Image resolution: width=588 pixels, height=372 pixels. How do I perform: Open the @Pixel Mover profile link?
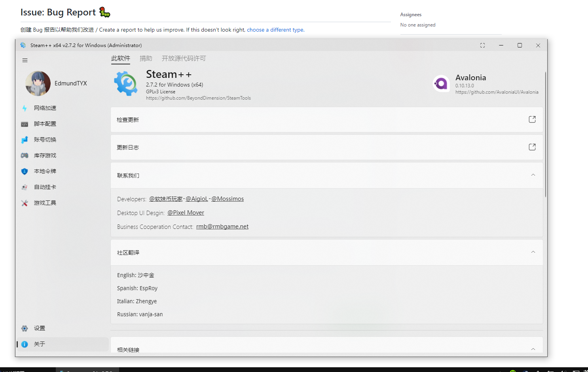185,212
